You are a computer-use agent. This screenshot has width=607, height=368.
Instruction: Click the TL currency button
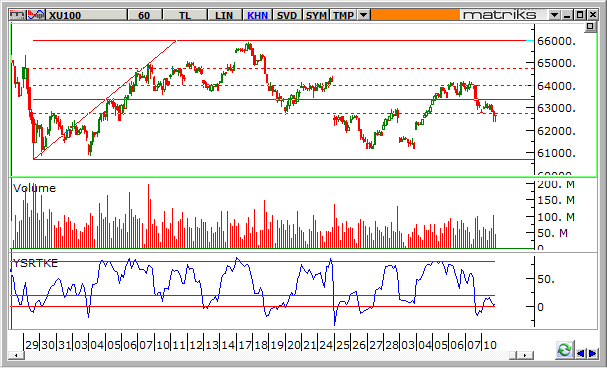185,15
